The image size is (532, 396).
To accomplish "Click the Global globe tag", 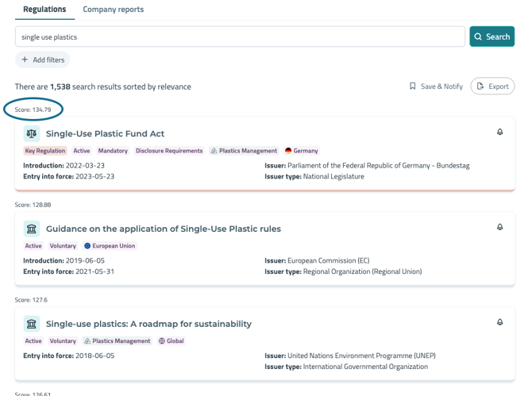I will click(x=172, y=341).
